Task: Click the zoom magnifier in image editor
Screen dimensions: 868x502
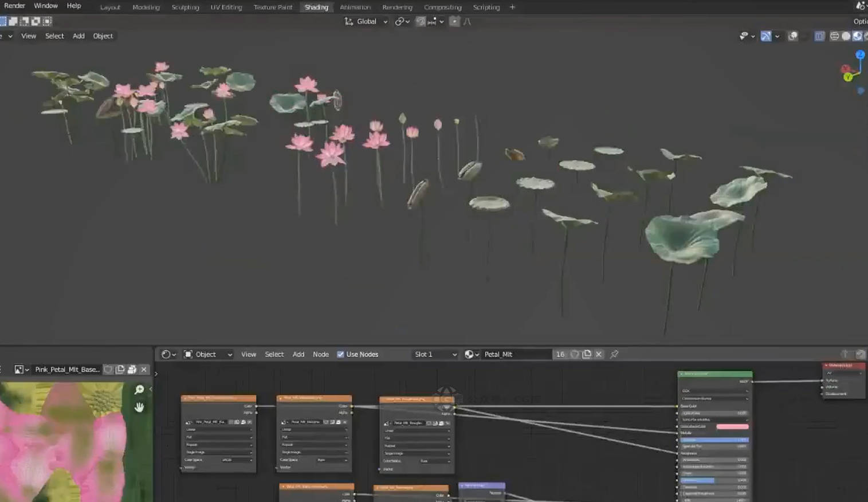Action: pos(139,390)
